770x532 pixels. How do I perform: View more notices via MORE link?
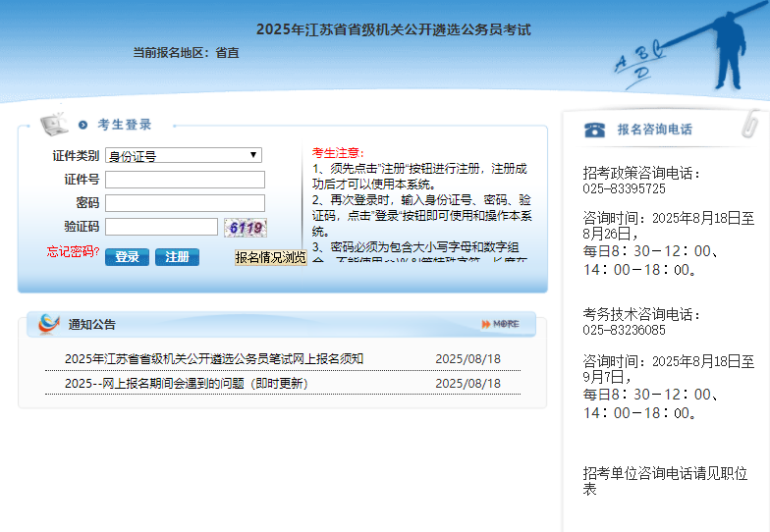pos(500,324)
